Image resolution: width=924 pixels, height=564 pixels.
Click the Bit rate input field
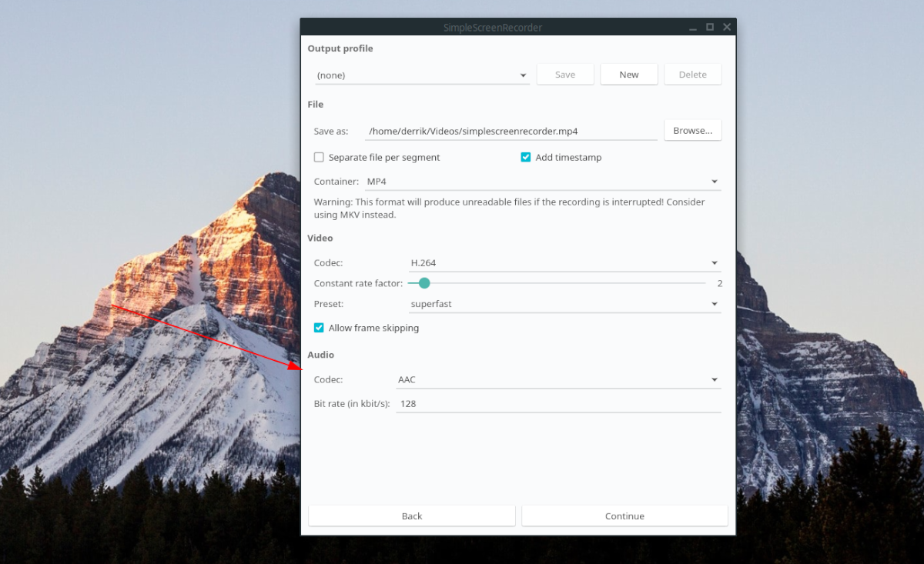558,403
